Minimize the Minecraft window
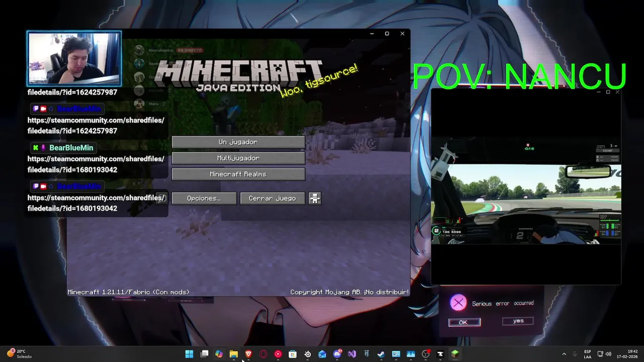This screenshot has height=362, width=644. [x=372, y=34]
